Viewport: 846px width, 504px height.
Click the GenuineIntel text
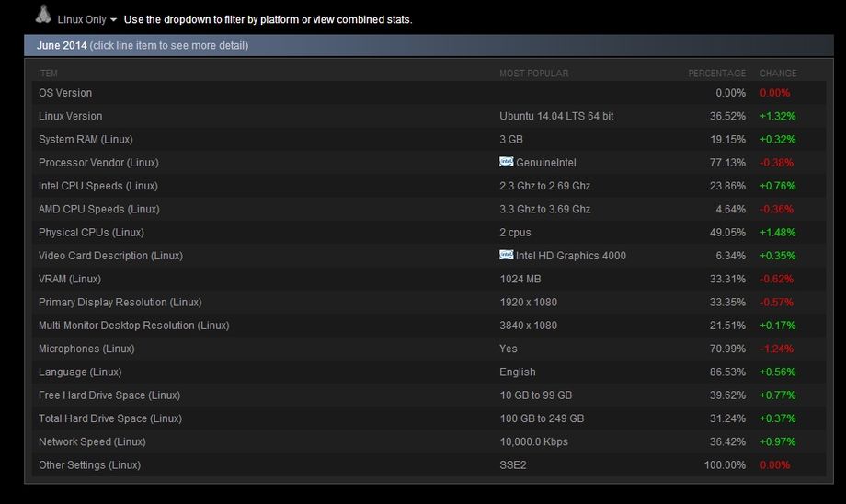(x=545, y=163)
